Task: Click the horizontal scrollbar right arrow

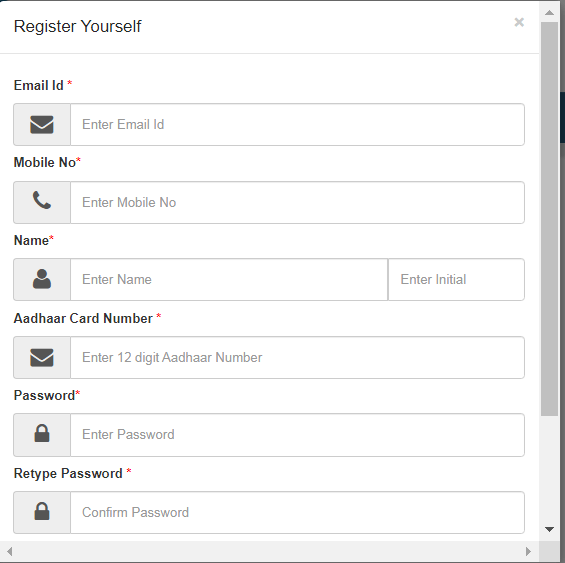Action: [x=528, y=551]
